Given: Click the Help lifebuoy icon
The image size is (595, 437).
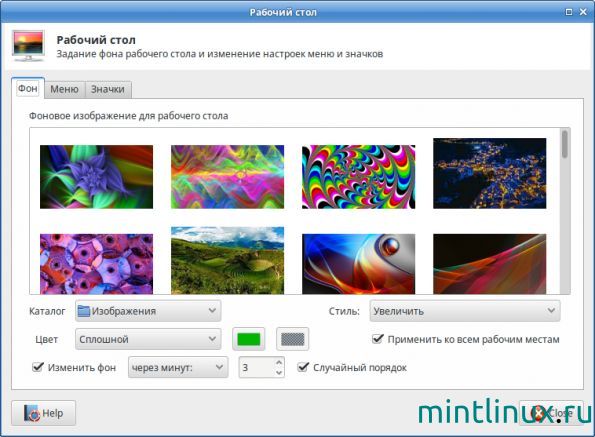Looking at the screenshot, I should click(x=32, y=413).
